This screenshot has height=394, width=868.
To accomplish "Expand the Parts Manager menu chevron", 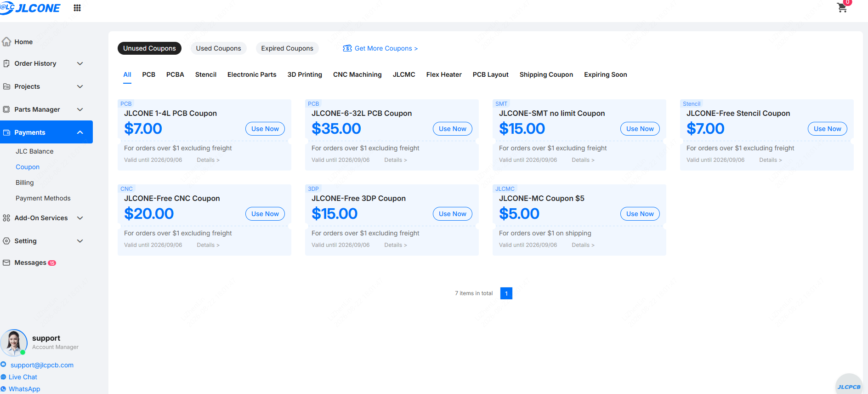I will point(80,109).
